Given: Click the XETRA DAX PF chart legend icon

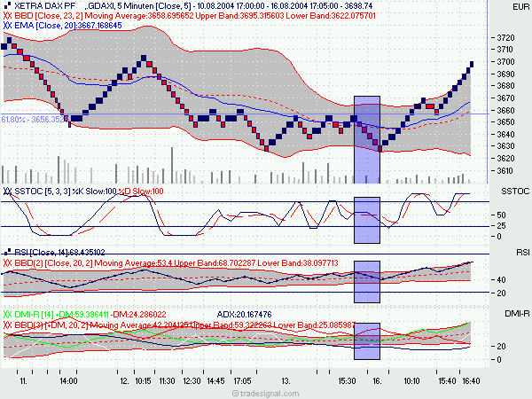Looking at the screenshot, I should point(7,6).
